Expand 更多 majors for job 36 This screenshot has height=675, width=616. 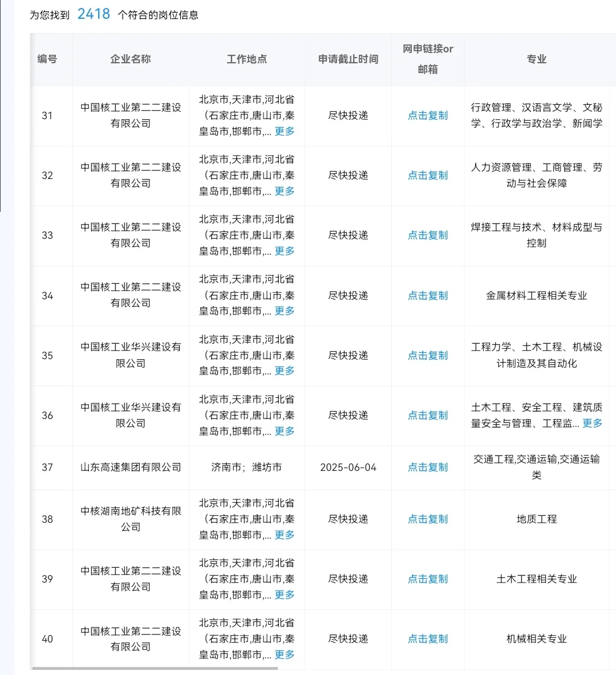(591, 423)
